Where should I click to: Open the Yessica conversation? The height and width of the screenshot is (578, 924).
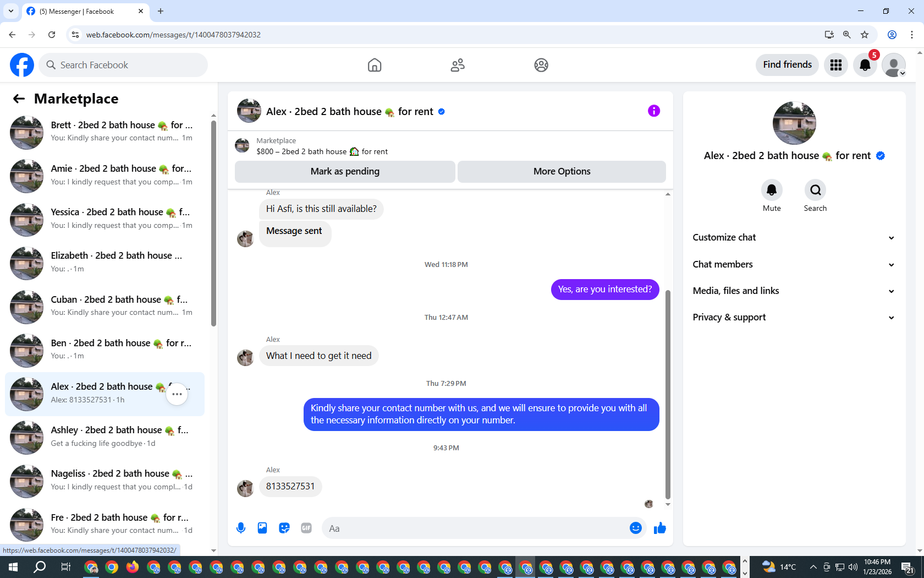coord(105,220)
